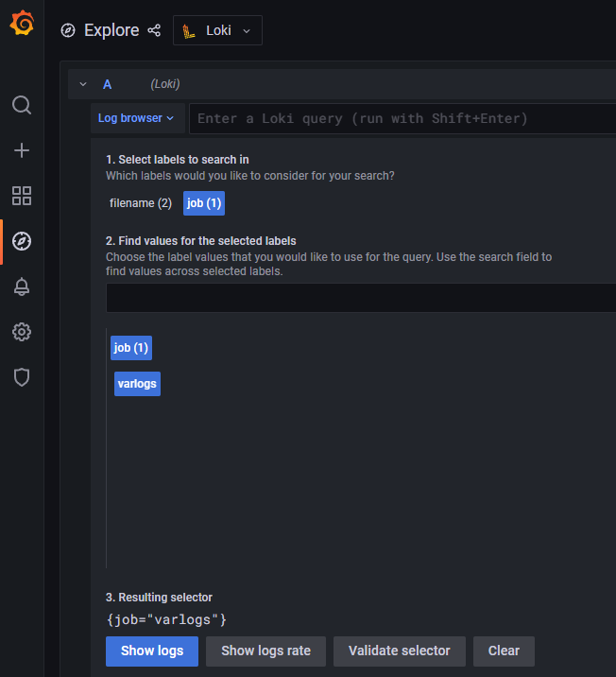Select the filename (2) label

[x=141, y=203]
